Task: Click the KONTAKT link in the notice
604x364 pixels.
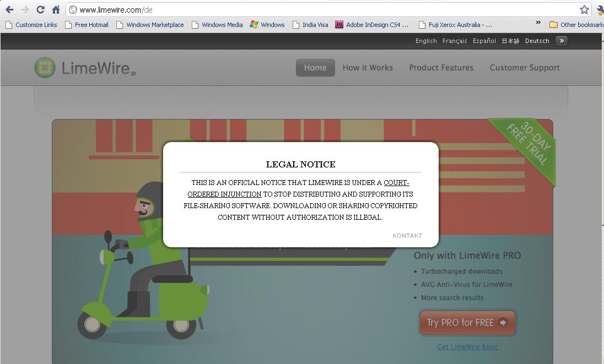Action: (407, 236)
